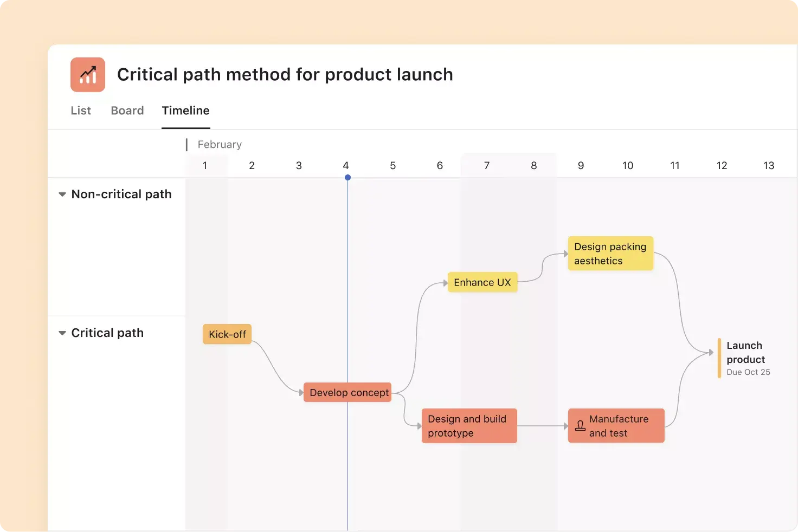This screenshot has height=532, width=798.
Task: Collapse the Critical path section
Action: [x=62, y=333]
